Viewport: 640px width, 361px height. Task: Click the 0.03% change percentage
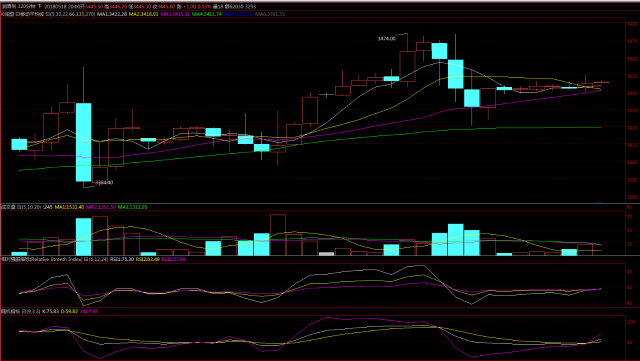[203, 7]
